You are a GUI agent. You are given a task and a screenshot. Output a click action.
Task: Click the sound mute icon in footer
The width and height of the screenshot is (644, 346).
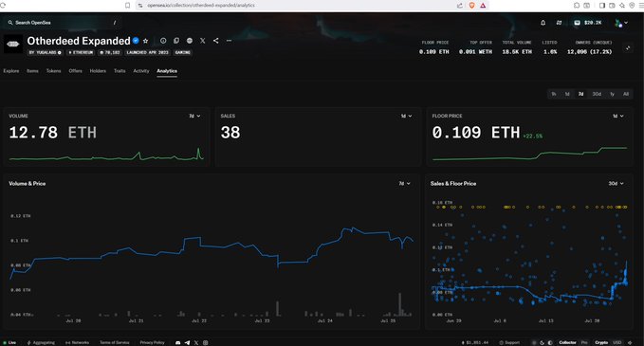tap(630, 342)
